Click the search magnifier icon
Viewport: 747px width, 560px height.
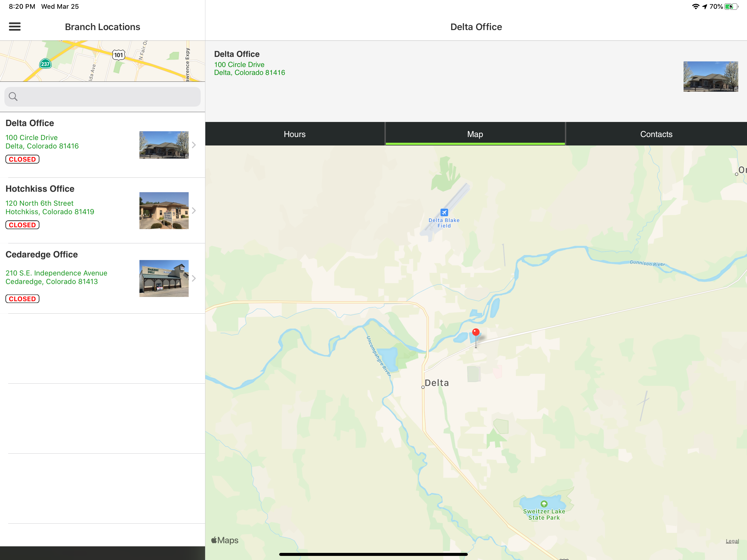coord(13,97)
